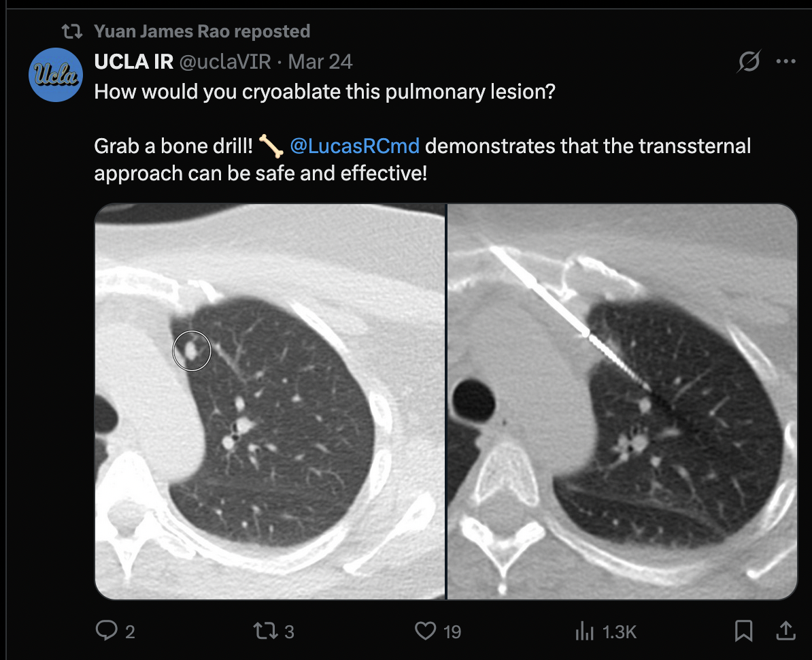Click the like count '19'

pyautogui.click(x=452, y=632)
